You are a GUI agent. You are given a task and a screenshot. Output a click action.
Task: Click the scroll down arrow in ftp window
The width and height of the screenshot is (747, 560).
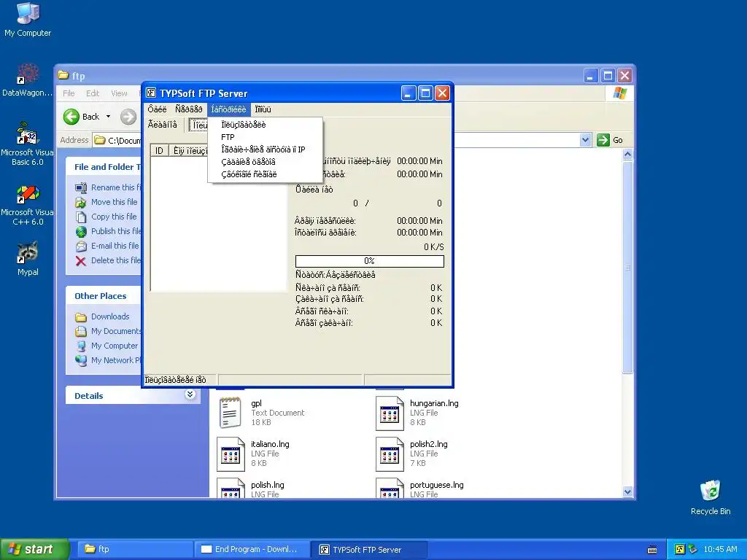pyautogui.click(x=627, y=492)
